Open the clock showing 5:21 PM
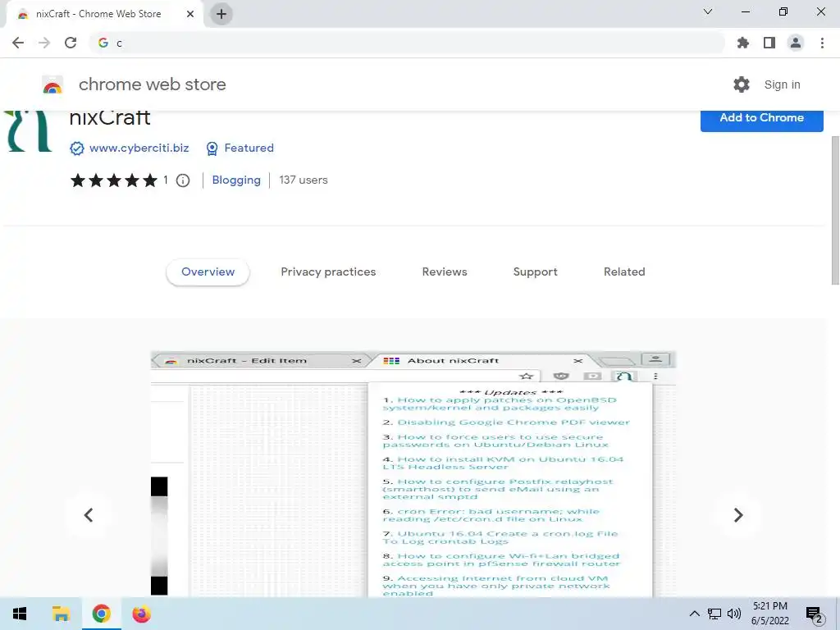 tap(769, 614)
